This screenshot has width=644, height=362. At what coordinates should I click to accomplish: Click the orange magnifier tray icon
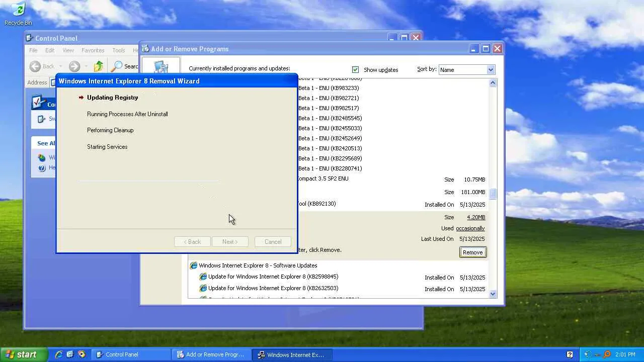point(607,354)
